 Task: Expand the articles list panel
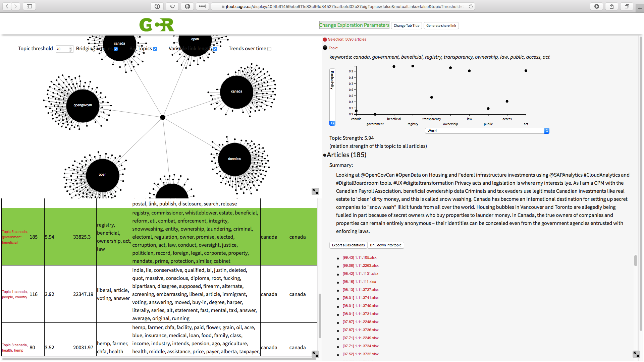636,354
